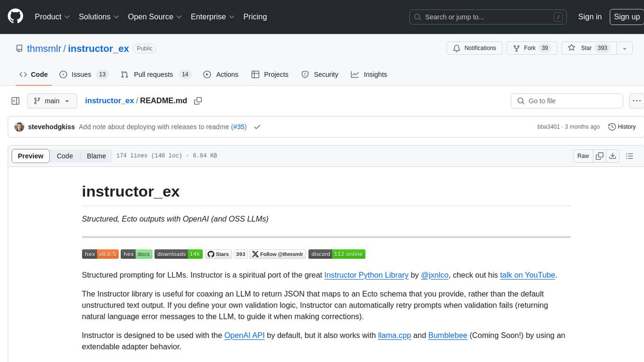
Task: Expand the file tree side panel
Action: pos(16,101)
